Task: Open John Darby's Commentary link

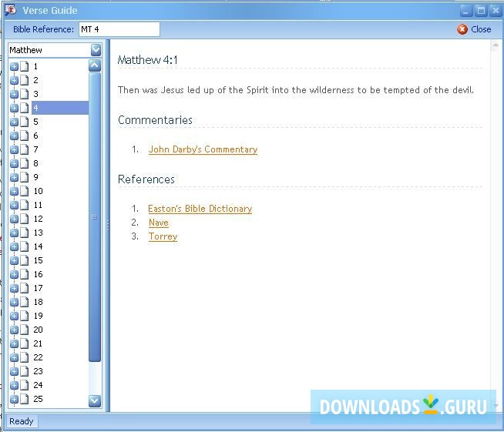Action: pyautogui.click(x=203, y=149)
